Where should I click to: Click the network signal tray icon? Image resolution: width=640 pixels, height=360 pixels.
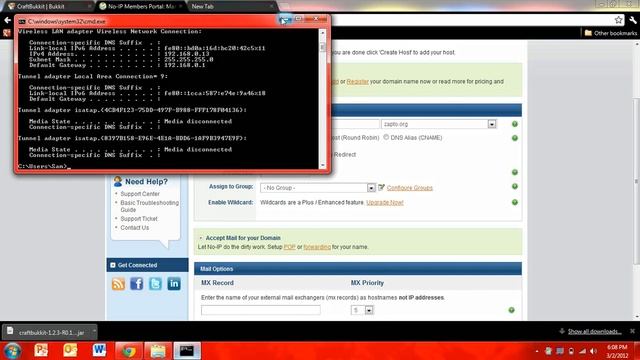coord(582,351)
